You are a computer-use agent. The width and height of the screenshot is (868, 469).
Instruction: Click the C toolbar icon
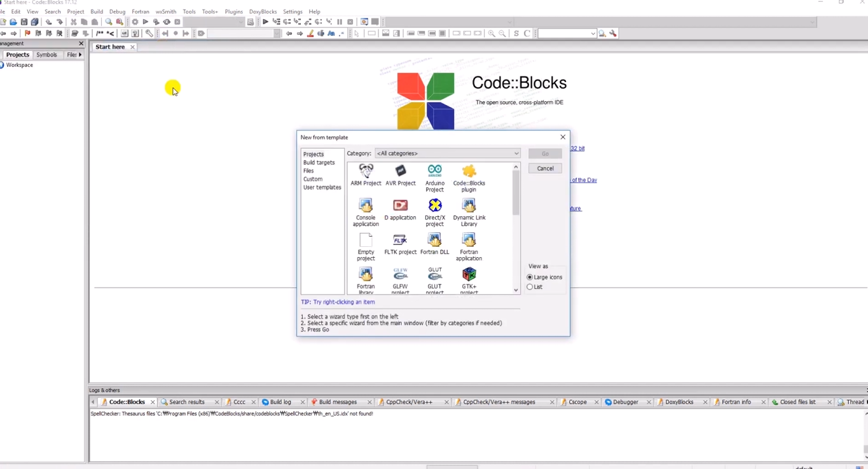[527, 33]
